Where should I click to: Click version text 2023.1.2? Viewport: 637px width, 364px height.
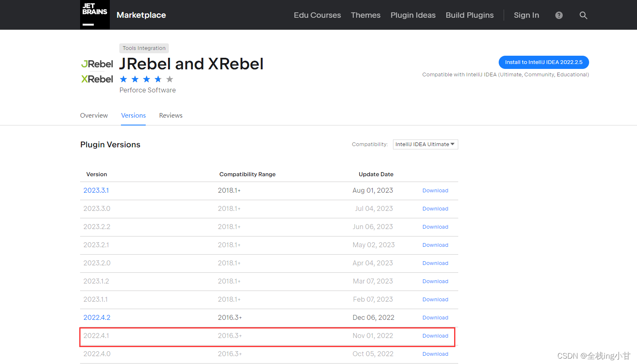pos(96,281)
